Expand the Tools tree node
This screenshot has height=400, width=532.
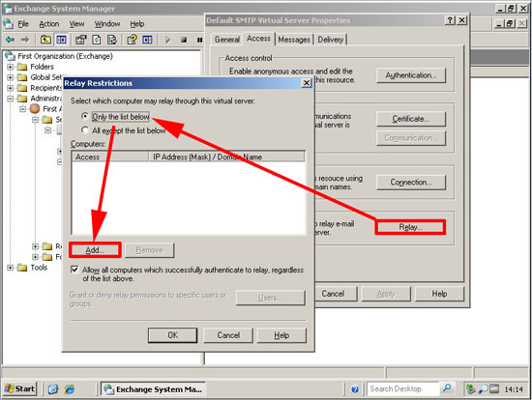(11, 268)
